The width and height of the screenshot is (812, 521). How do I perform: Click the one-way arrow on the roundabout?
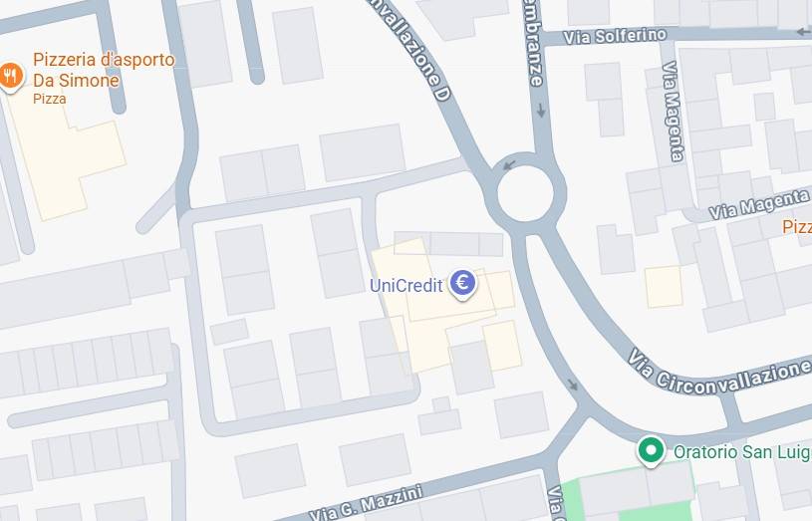pos(509,165)
